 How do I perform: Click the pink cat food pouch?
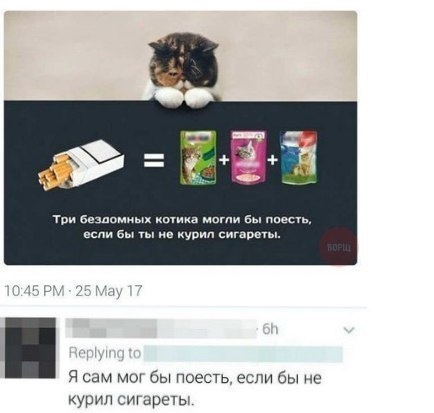(x=249, y=157)
